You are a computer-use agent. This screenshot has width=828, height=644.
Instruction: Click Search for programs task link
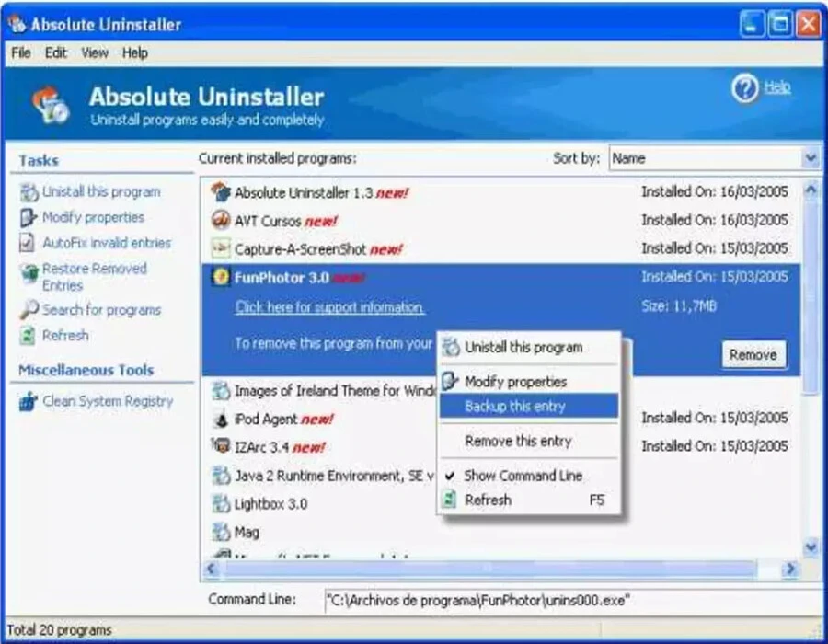[x=101, y=310]
